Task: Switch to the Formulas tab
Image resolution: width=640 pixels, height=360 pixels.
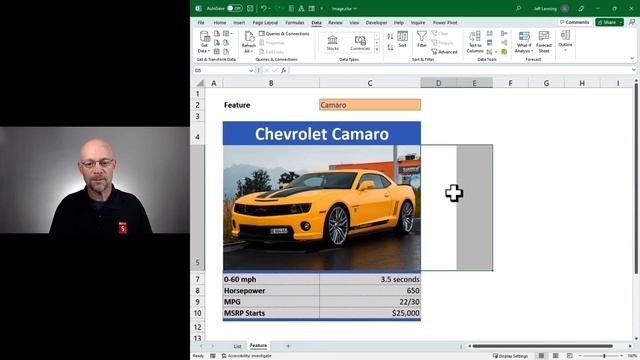Action: tap(295, 22)
